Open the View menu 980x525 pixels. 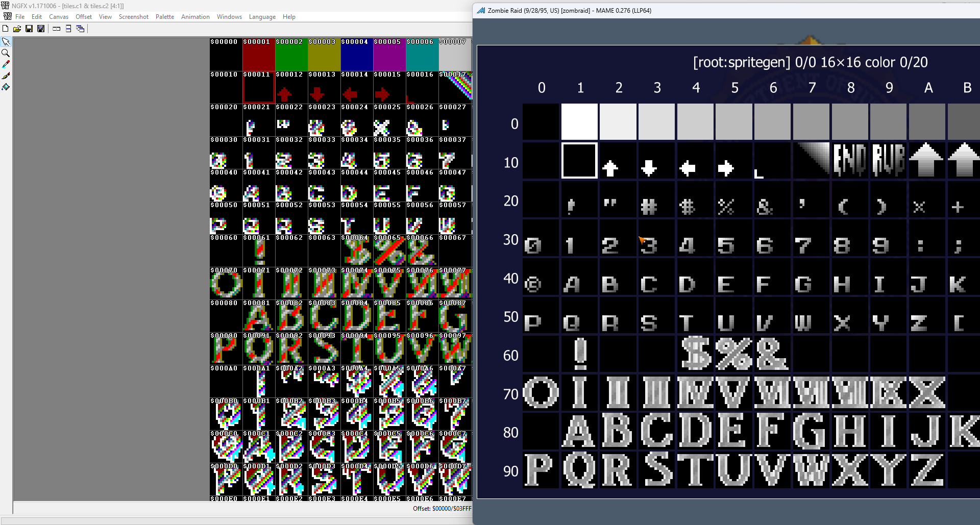105,17
